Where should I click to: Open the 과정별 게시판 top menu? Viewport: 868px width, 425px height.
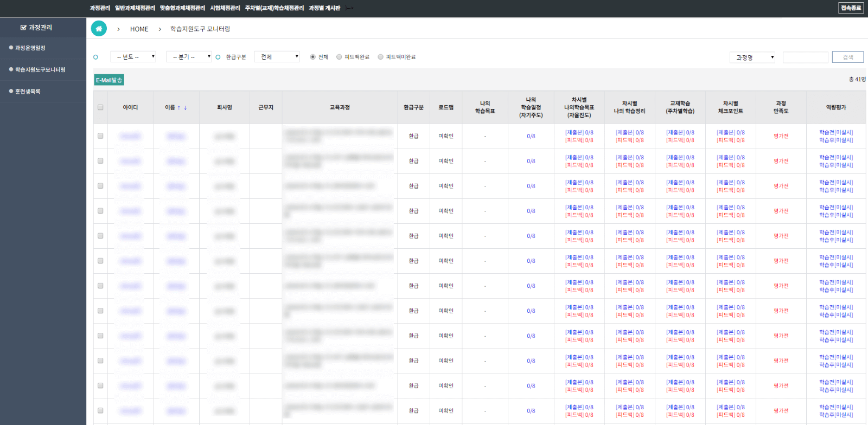324,8
